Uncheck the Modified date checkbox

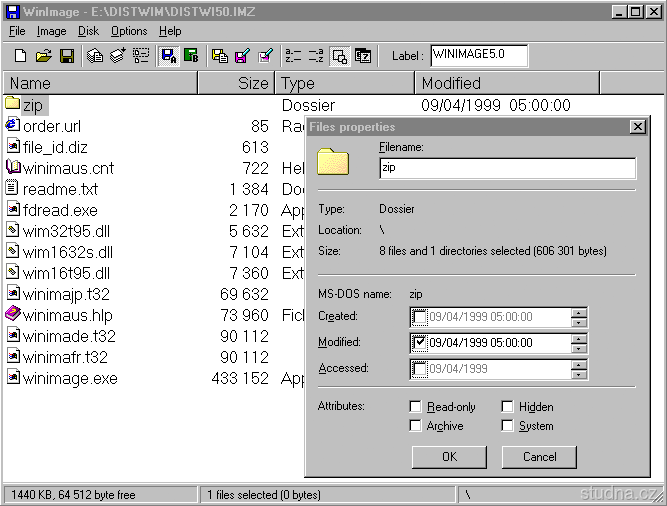(420, 343)
